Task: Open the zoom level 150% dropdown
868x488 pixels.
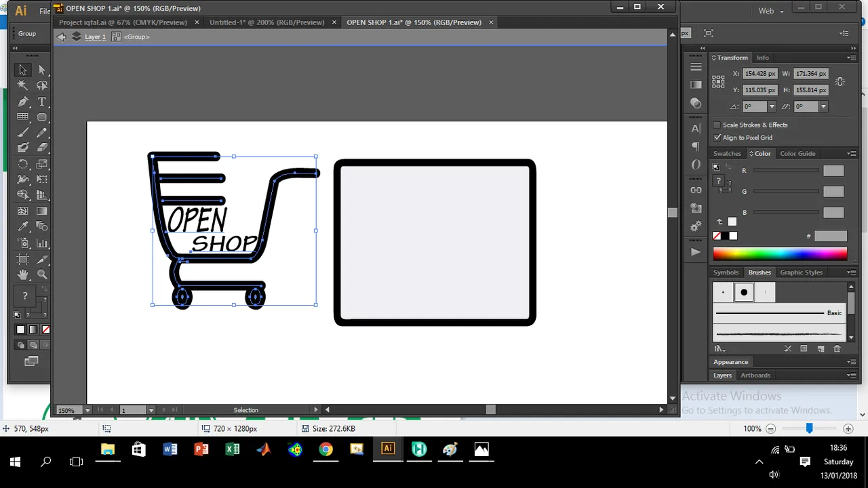Action: 87,410
